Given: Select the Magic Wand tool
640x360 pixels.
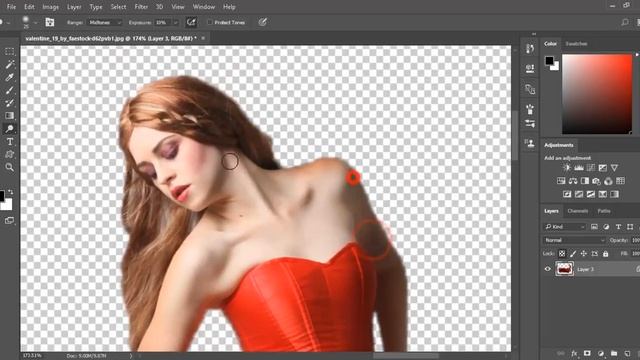Looking at the screenshot, I should tap(9, 64).
